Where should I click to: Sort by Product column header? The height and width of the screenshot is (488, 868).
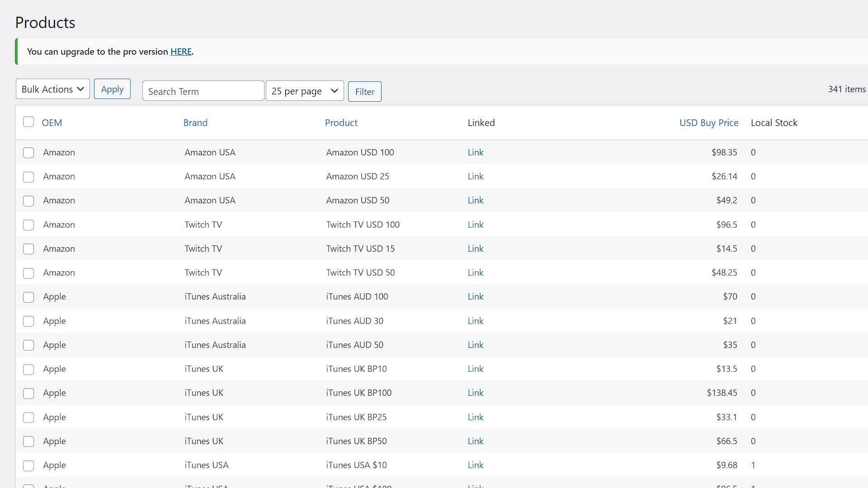(x=341, y=122)
